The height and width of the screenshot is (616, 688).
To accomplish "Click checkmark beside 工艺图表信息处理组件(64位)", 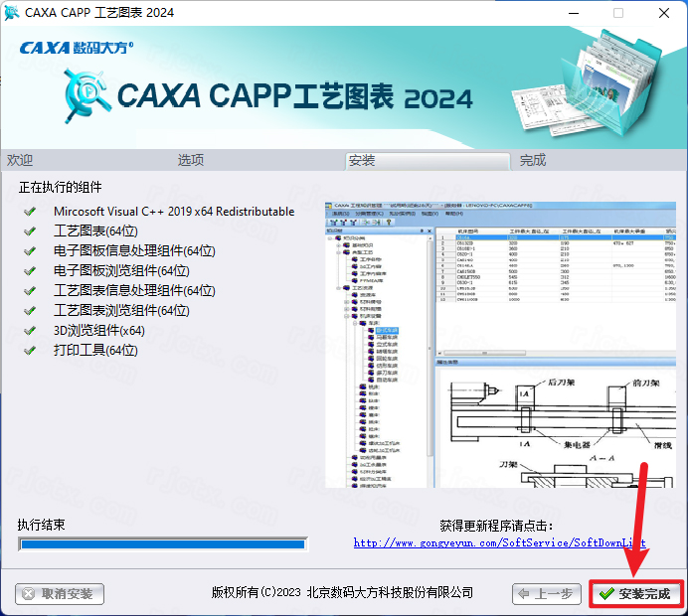I will tap(30, 291).
